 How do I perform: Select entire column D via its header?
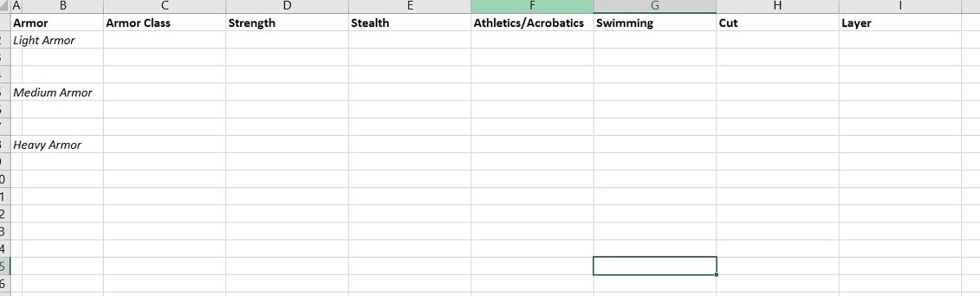tap(287, 7)
